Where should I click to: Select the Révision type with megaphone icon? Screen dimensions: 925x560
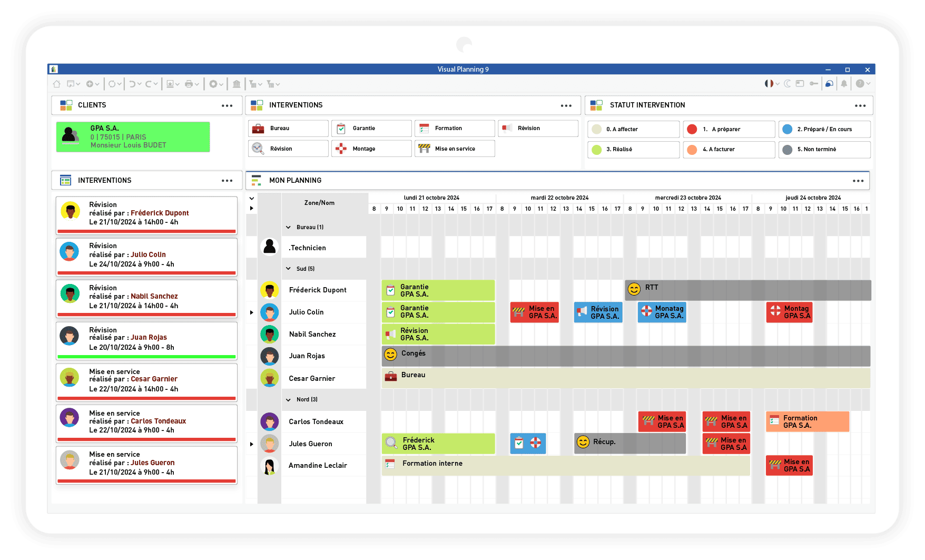(538, 129)
